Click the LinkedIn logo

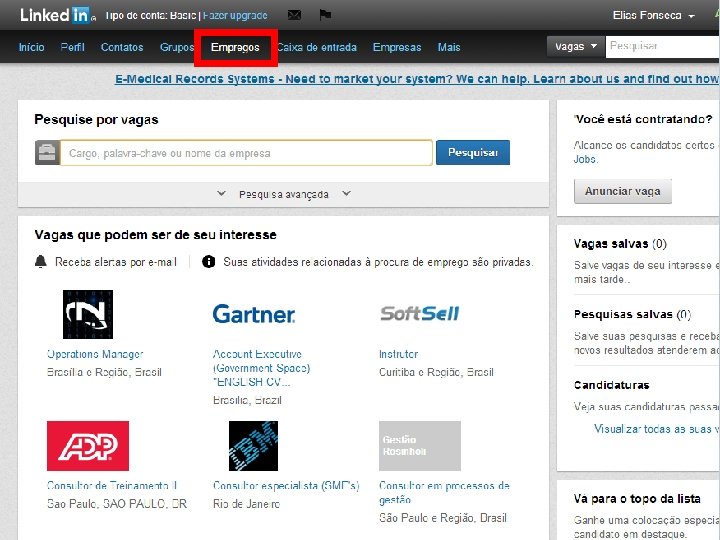57,15
